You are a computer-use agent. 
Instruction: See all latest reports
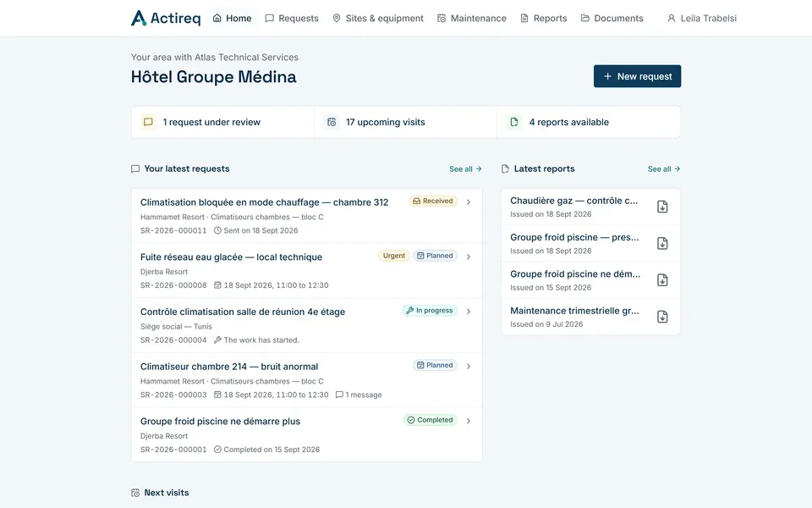tap(664, 169)
